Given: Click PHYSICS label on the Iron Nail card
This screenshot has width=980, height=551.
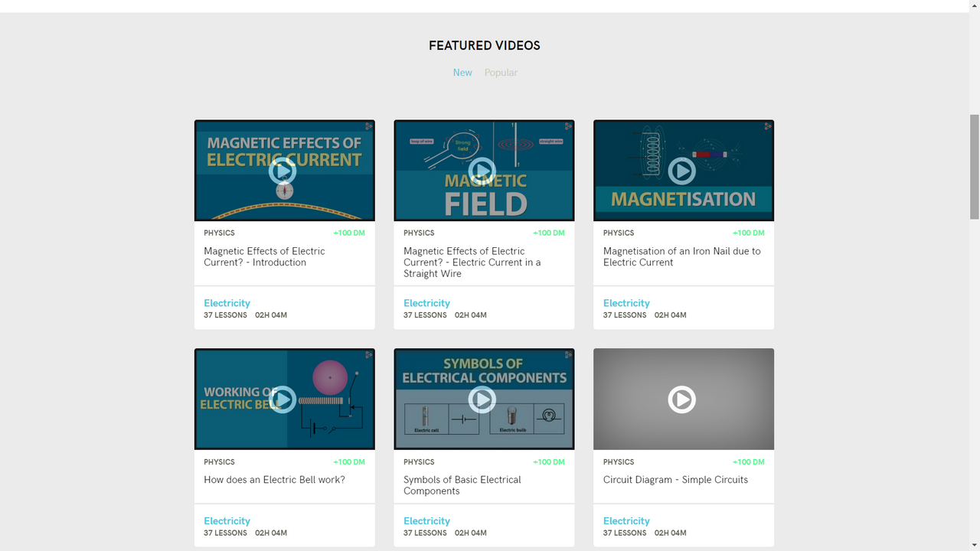Looking at the screenshot, I should tap(619, 233).
